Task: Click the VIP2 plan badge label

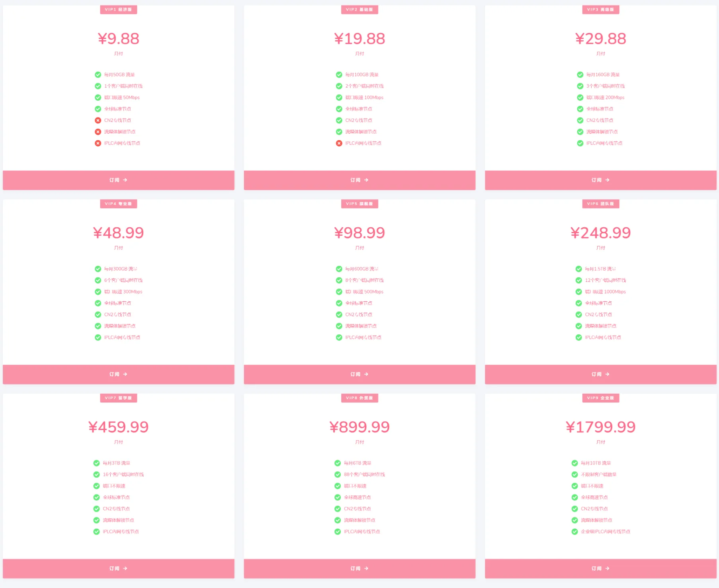Action: pyautogui.click(x=359, y=10)
